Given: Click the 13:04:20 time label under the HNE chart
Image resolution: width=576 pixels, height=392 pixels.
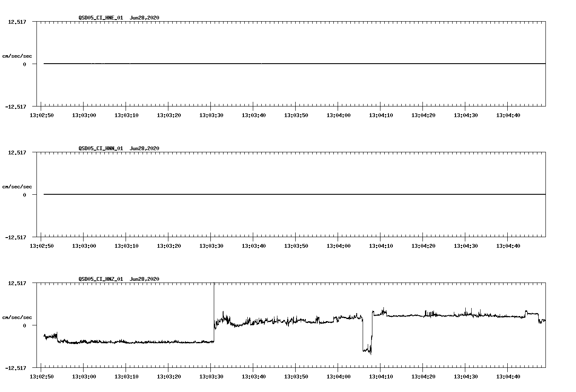Looking at the screenshot, I should (423, 115).
